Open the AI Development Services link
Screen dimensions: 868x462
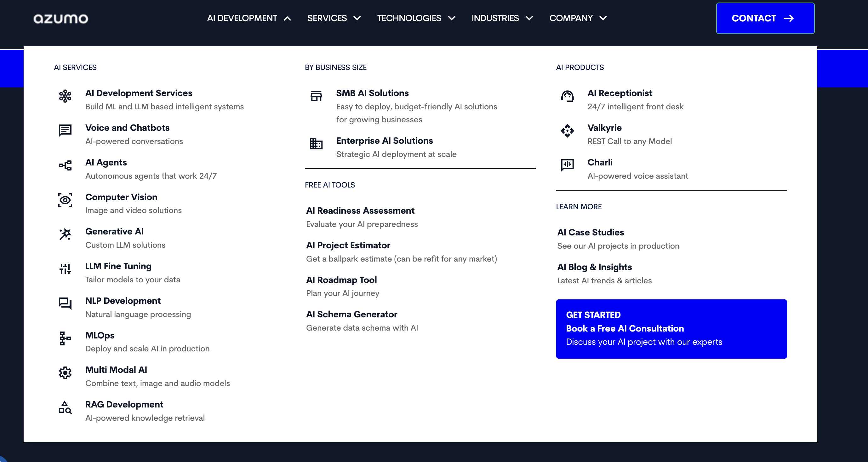[139, 93]
